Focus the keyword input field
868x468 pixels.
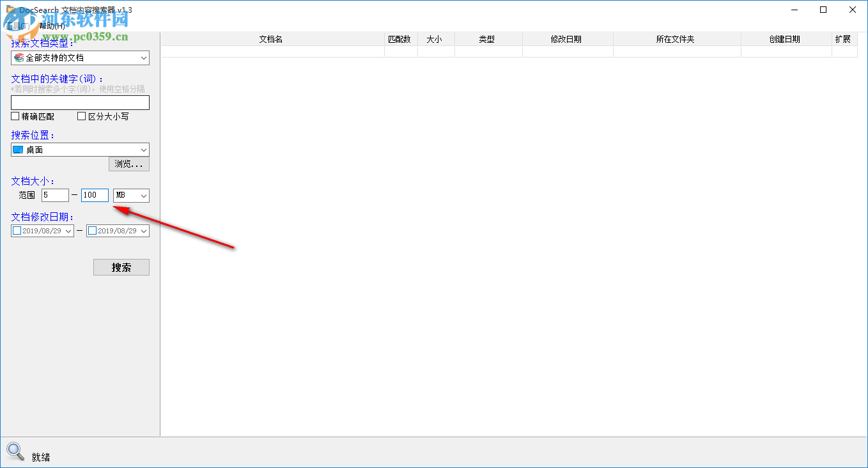pyautogui.click(x=80, y=103)
